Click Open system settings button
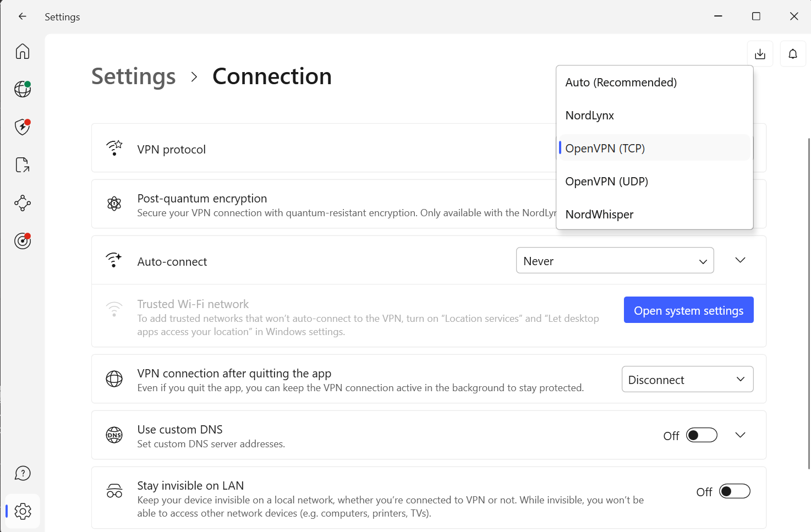The height and width of the screenshot is (532, 811). click(688, 310)
